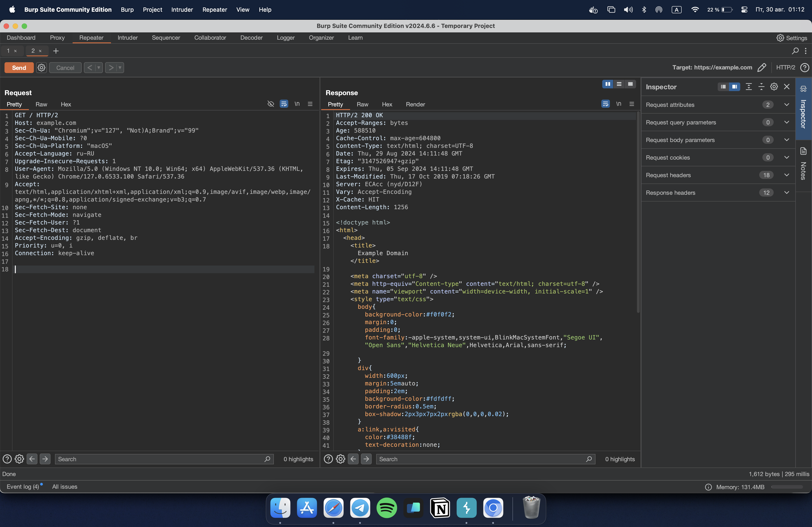The image size is (812, 527).
Task: Open Inspector settings gear
Action: pos(774,87)
